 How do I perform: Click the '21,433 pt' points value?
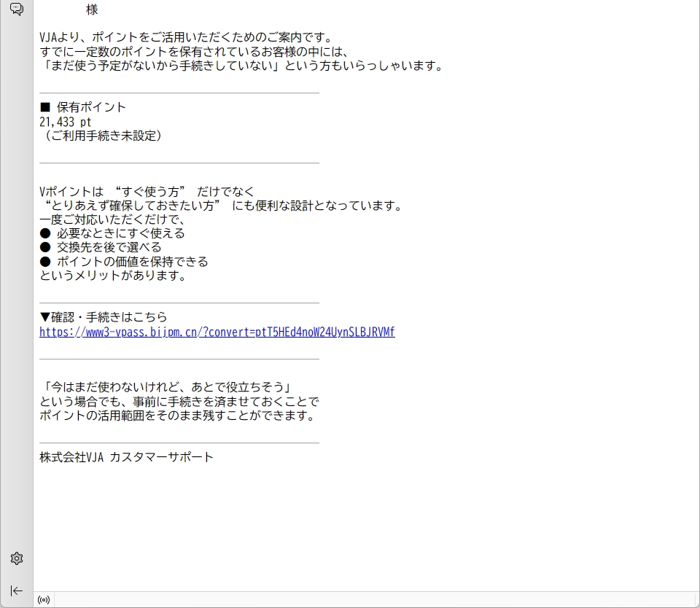click(x=66, y=122)
